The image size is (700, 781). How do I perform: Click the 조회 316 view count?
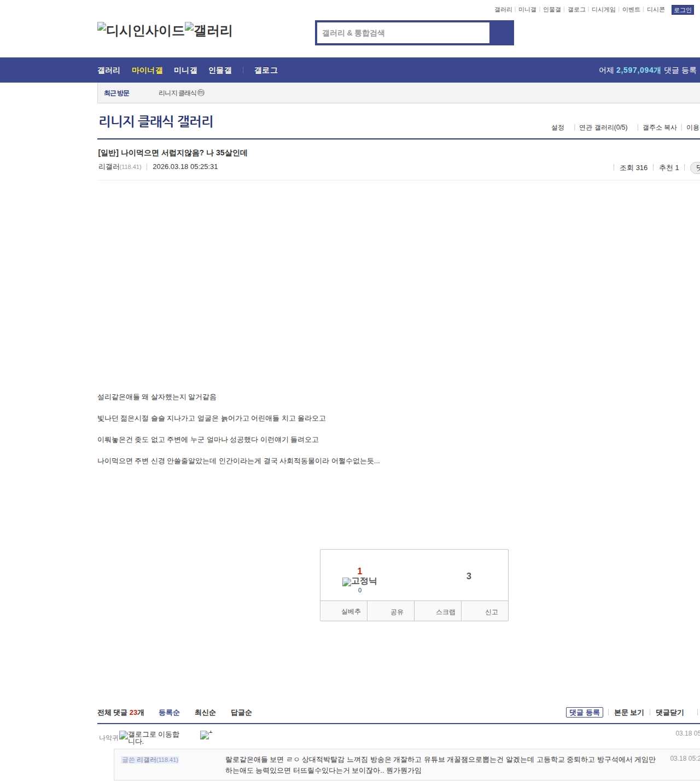click(x=633, y=168)
